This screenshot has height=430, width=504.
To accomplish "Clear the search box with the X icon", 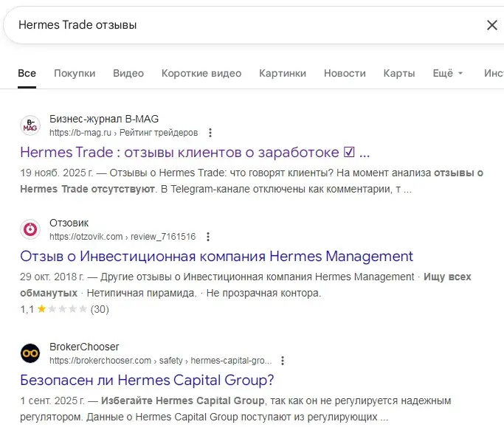I will click(x=491, y=25).
